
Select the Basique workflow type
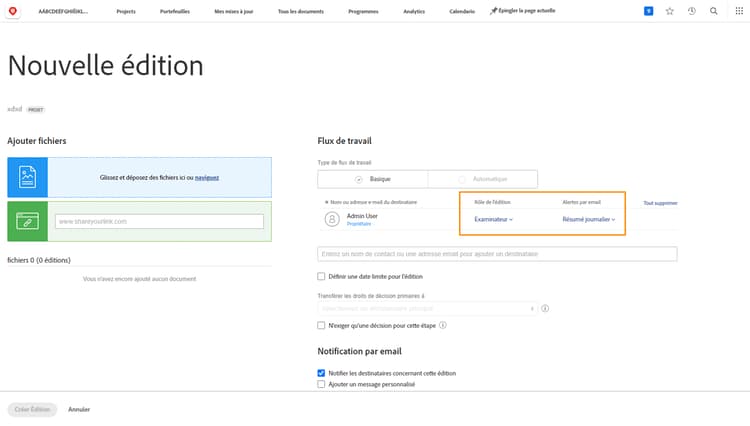click(x=373, y=178)
